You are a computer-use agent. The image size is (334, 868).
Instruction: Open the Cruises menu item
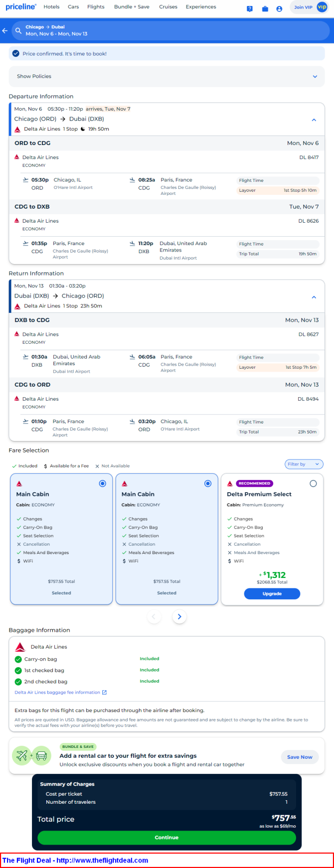pos(168,7)
